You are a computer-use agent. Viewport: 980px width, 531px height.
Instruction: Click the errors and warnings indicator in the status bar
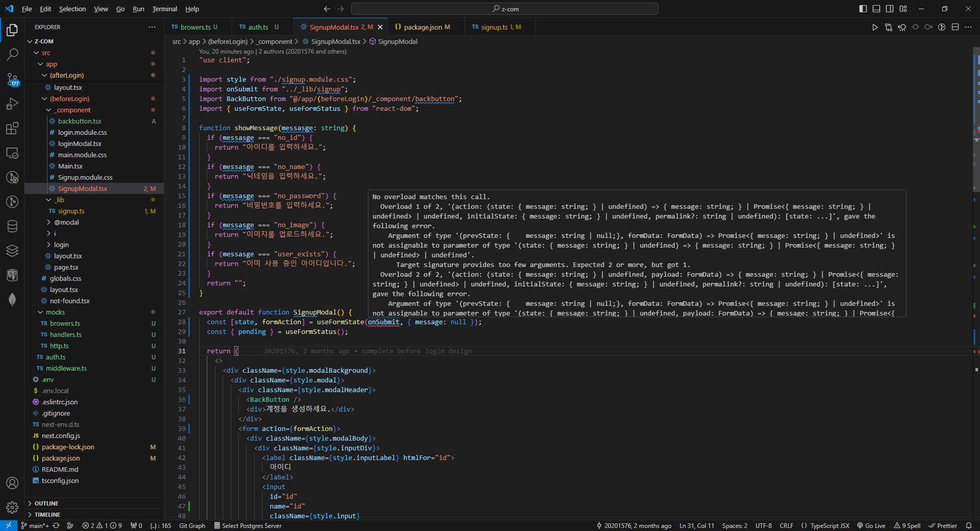click(102, 525)
